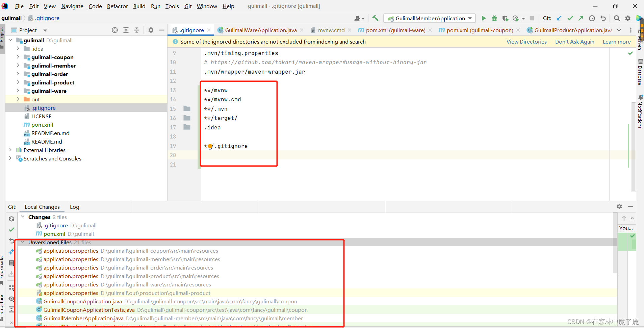This screenshot has width=644, height=328.
Task: Build project with the hammer icon
Action: 376,18
